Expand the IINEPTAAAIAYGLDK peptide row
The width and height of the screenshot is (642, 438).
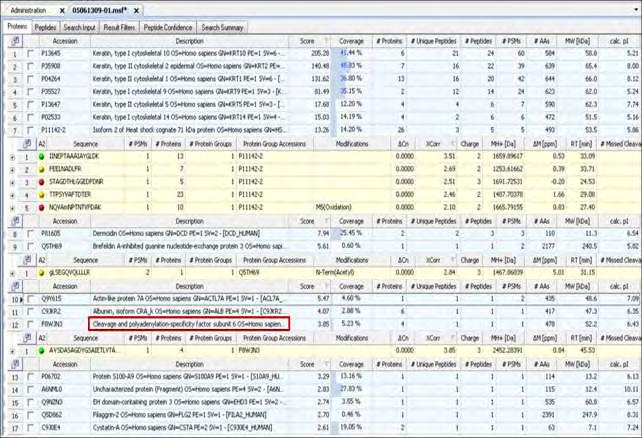point(12,157)
